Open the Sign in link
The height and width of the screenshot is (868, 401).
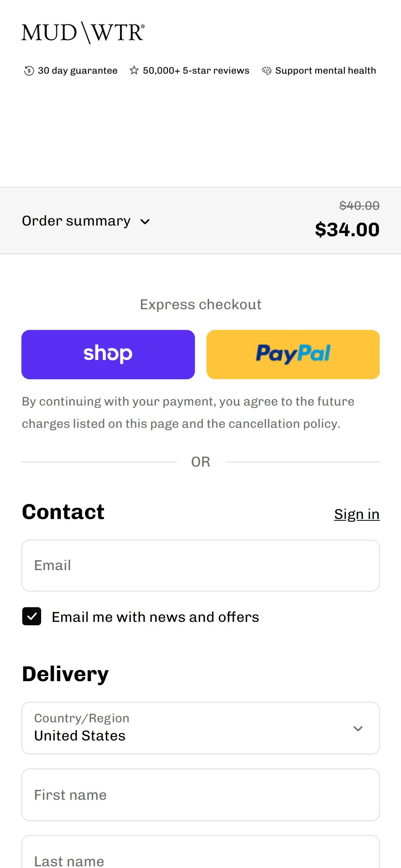click(357, 514)
